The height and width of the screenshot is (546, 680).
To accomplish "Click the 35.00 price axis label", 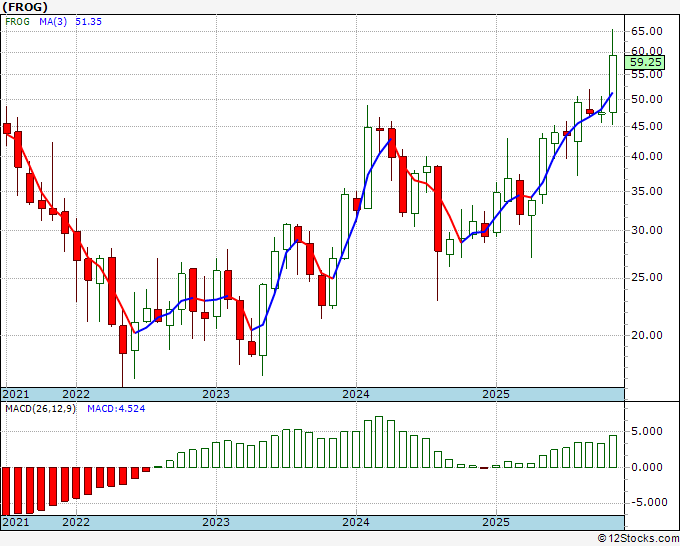I will coord(647,191).
